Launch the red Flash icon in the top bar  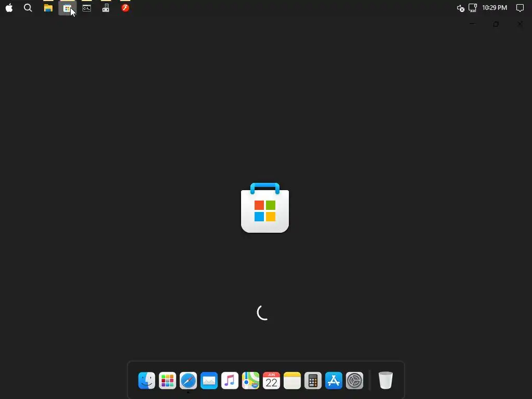[125, 8]
